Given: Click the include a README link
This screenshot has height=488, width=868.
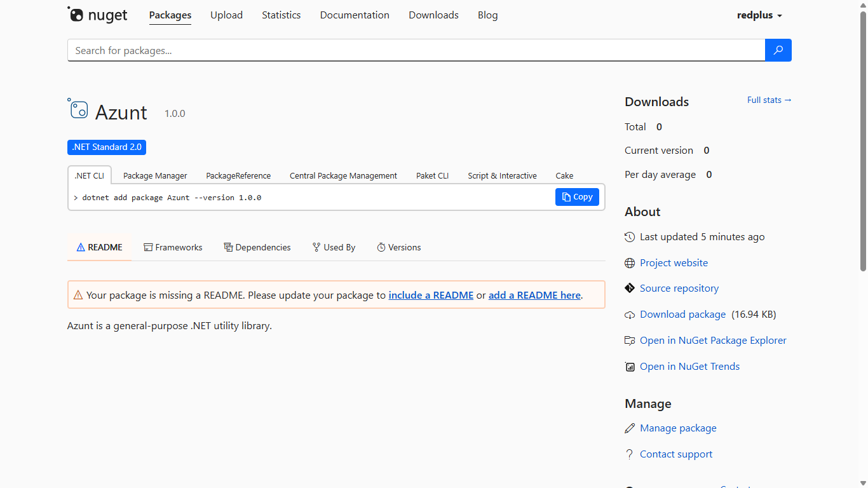Looking at the screenshot, I should tap(431, 295).
